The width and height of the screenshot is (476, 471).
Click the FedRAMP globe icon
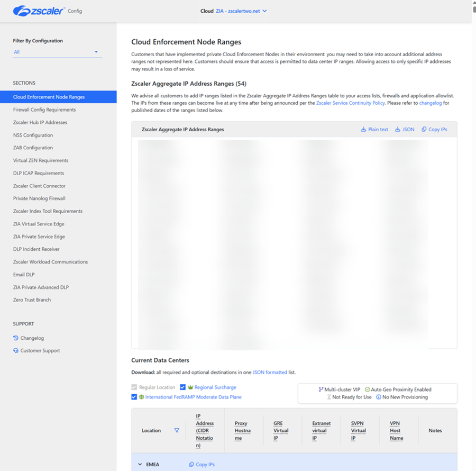coord(141,397)
